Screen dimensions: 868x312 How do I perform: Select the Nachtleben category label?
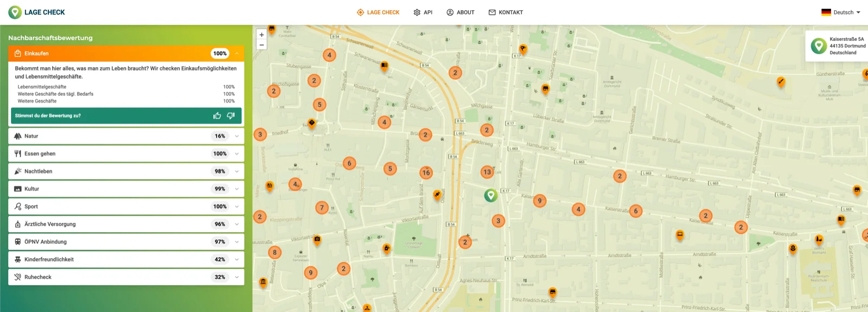(x=38, y=171)
